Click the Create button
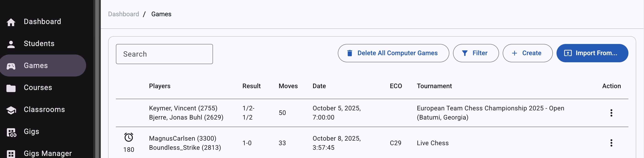This screenshot has height=158, width=644. (527, 53)
